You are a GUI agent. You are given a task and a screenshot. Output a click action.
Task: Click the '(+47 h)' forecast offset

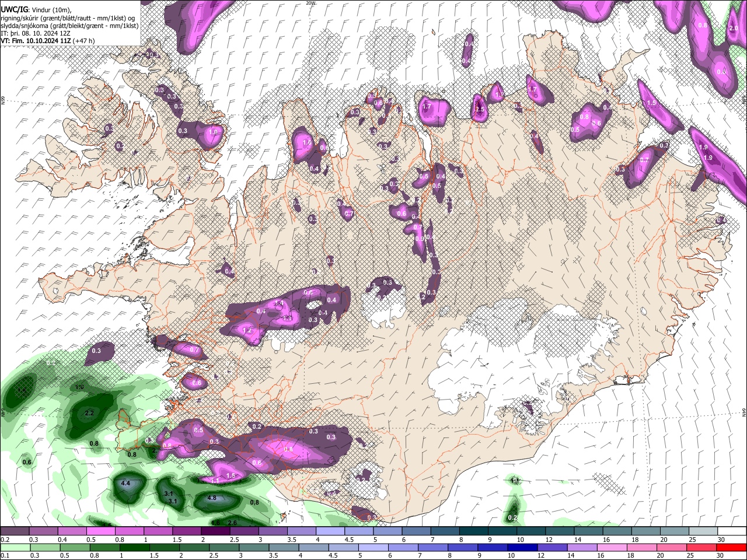tap(84, 41)
